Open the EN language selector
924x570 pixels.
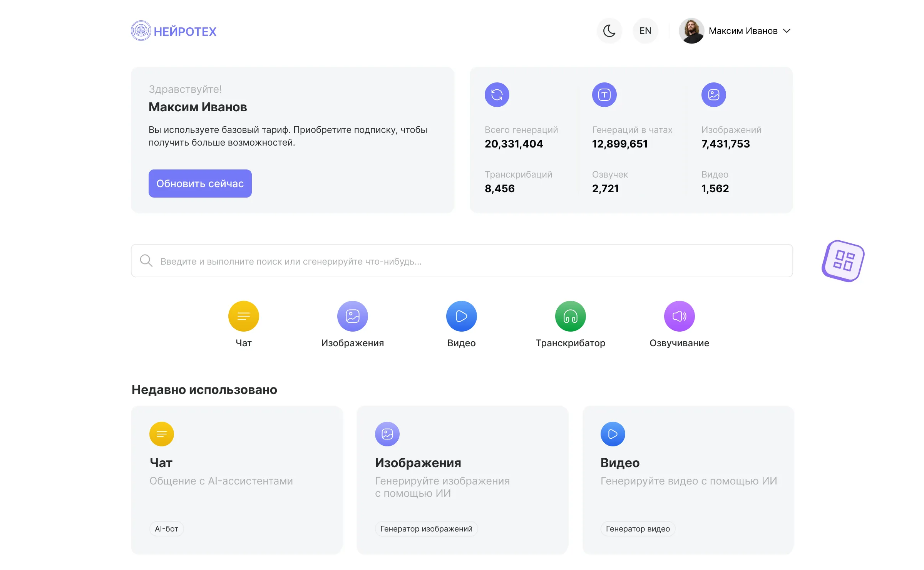point(645,30)
